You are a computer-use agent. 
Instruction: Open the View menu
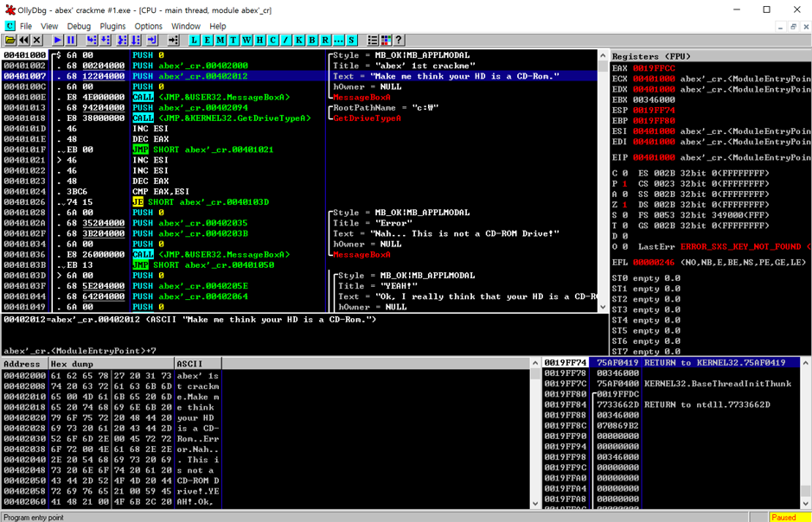[49, 26]
